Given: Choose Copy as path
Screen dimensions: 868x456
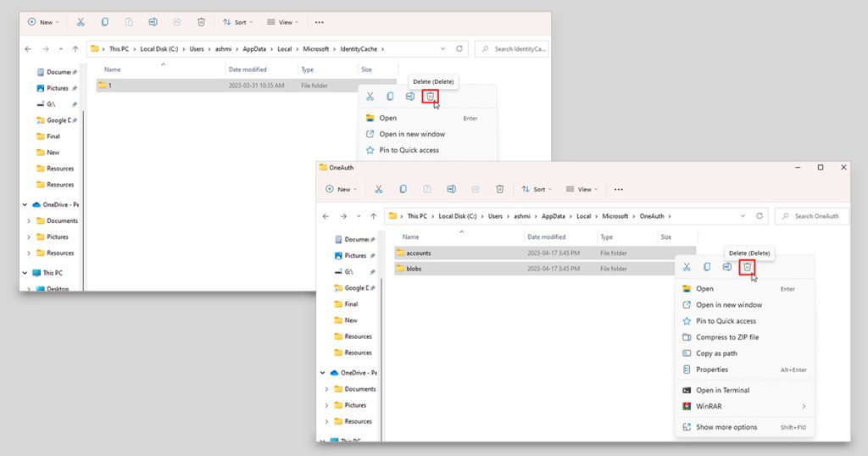Looking at the screenshot, I should coord(744,353).
